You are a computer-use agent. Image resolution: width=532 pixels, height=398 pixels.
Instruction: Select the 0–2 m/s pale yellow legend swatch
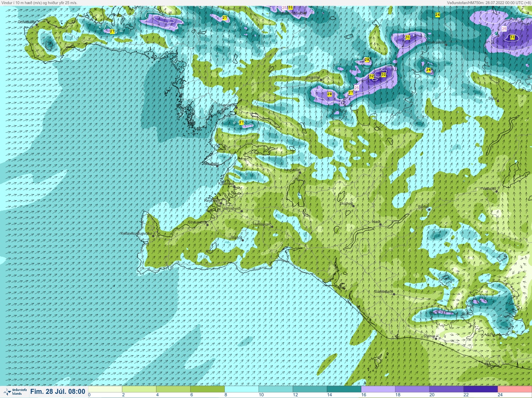tap(105, 389)
